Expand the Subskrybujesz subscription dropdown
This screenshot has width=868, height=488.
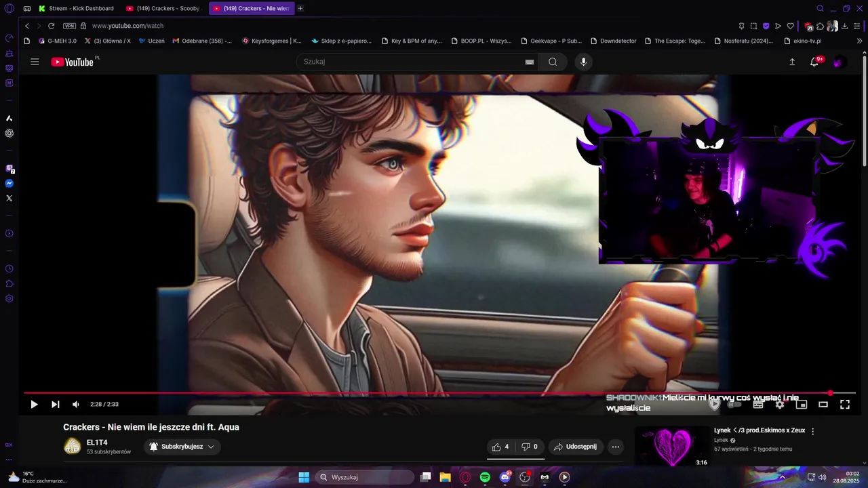(182, 447)
